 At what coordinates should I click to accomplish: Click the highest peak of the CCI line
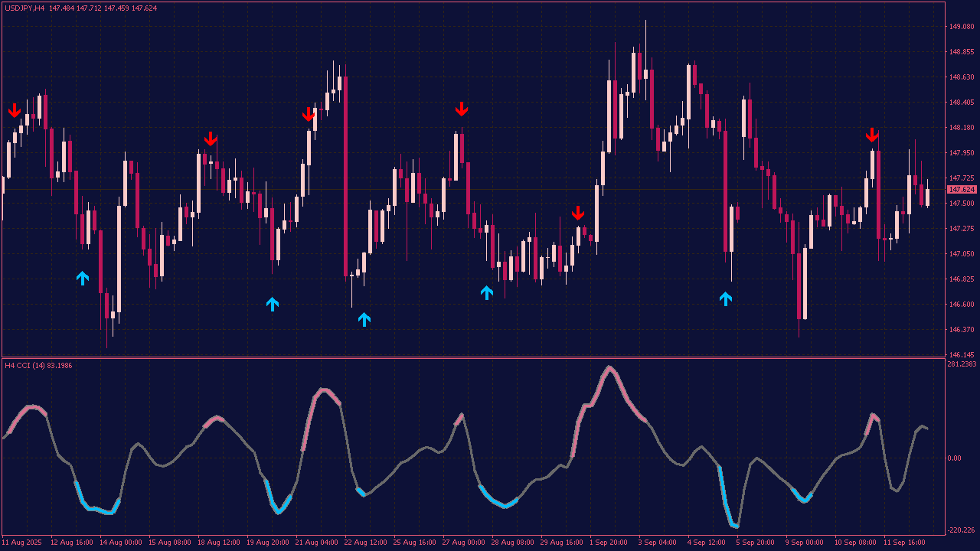point(609,367)
